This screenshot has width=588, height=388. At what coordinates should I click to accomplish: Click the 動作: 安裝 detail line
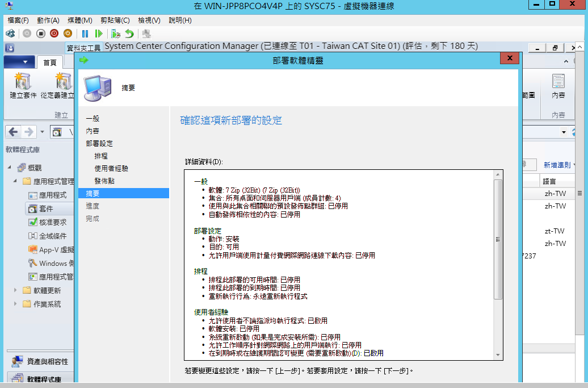[224, 239]
